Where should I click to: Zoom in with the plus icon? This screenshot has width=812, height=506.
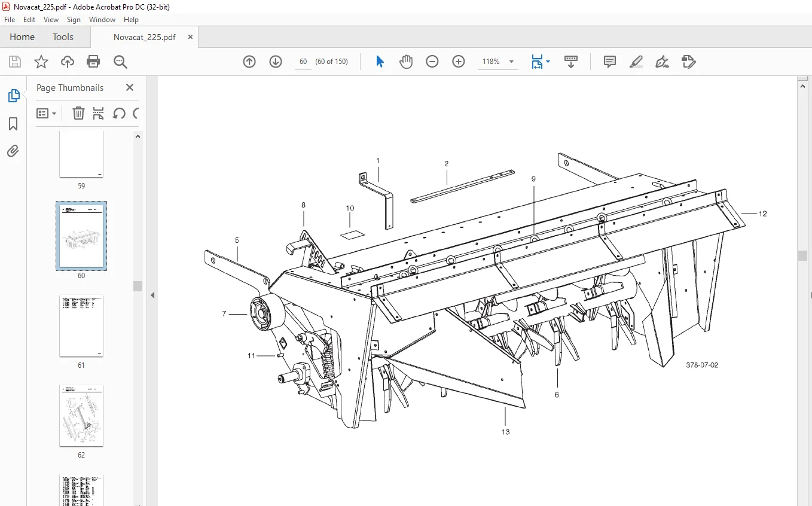pyautogui.click(x=459, y=62)
